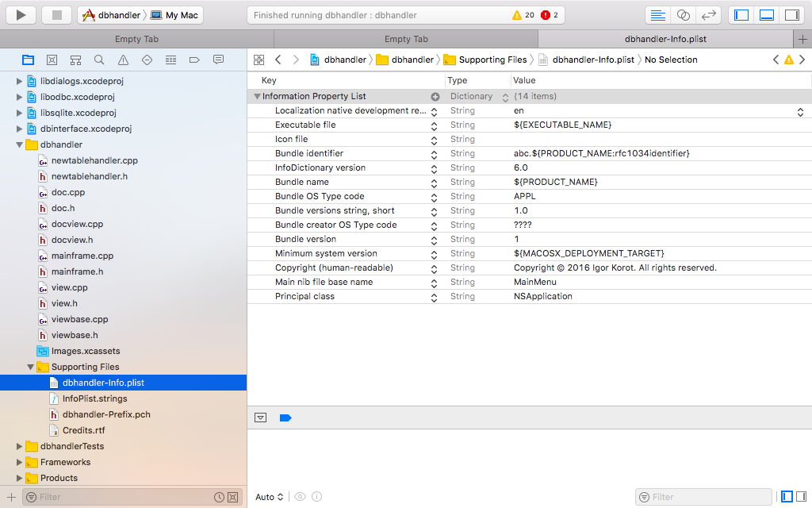The width and height of the screenshot is (812, 508).
Task: Open the Project navigator
Action: click(28, 60)
